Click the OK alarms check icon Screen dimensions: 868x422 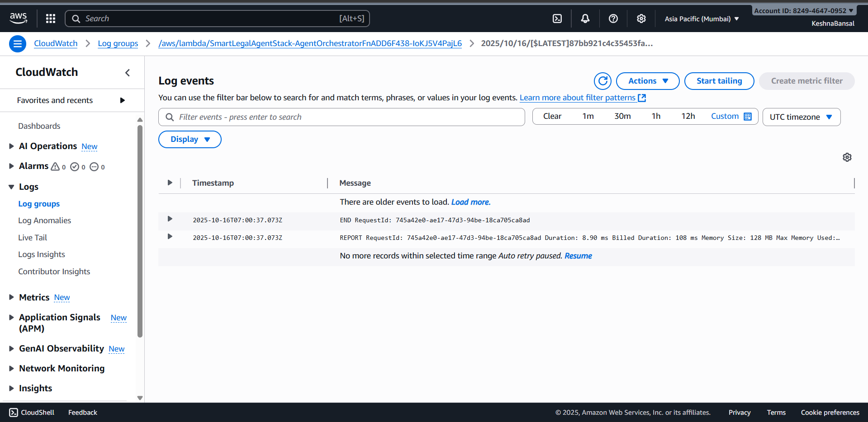pos(75,167)
